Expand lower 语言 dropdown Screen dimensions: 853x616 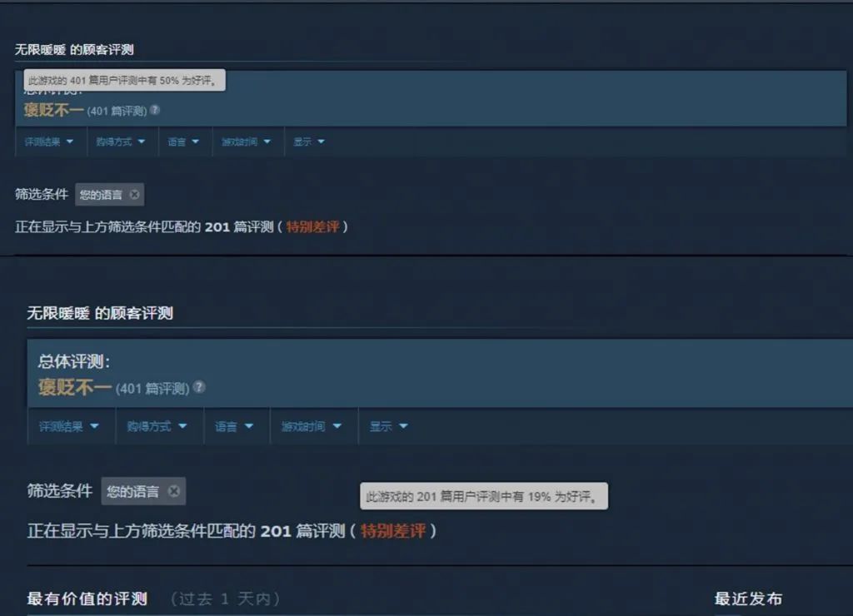click(x=235, y=426)
